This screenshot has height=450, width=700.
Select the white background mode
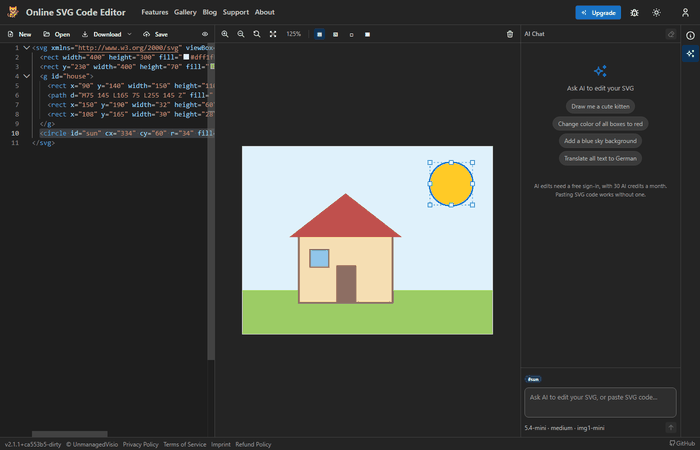[367, 34]
